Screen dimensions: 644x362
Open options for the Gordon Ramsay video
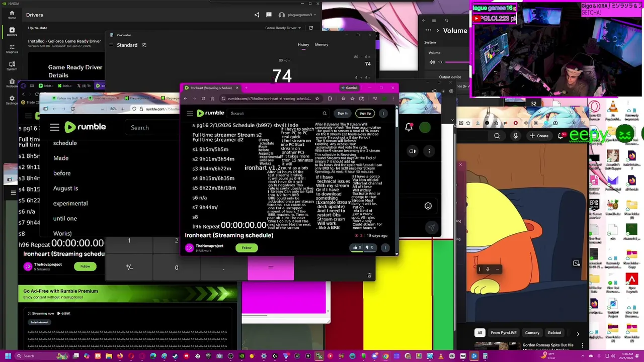click(583, 346)
